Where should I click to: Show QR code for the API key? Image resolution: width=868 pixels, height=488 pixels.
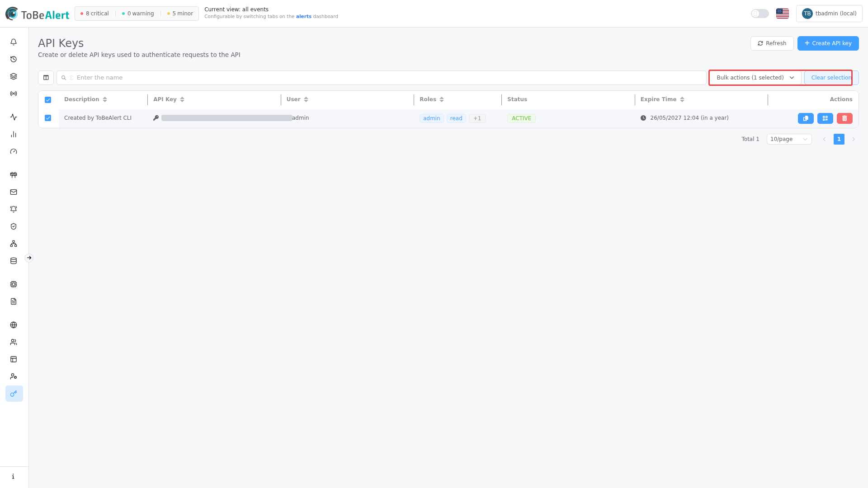pyautogui.click(x=825, y=118)
